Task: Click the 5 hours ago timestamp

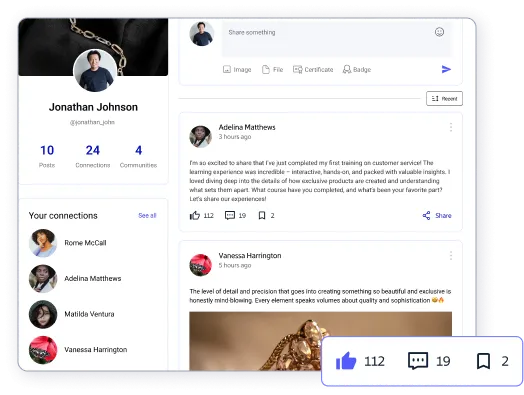Action: click(235, 265)
